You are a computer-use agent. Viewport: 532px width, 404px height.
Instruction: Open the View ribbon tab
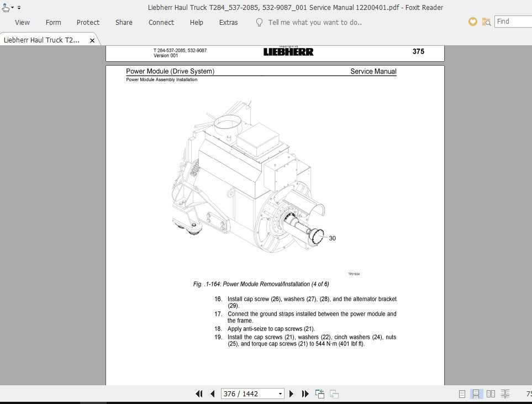click(x=22, y=23)
